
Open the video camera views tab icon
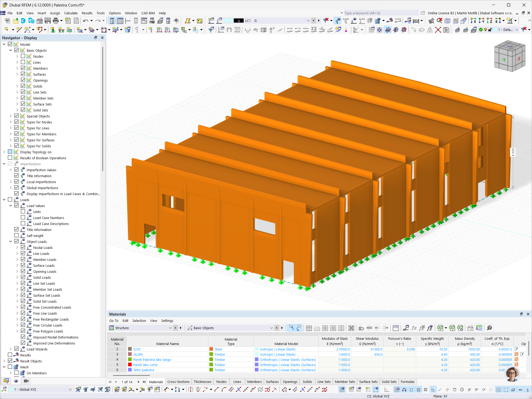click(26, 381)
